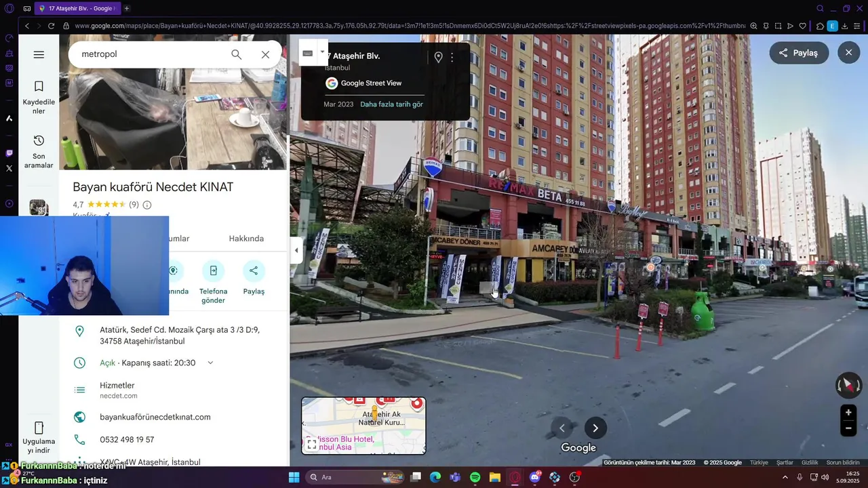868x488 pixels.
Task: Click phone number 0532 498 19 57
Action: (x=127, y=439)
